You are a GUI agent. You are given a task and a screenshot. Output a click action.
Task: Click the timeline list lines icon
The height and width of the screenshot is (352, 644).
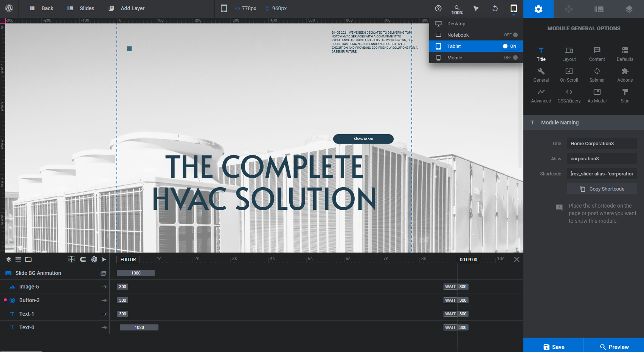coord(18,259)
